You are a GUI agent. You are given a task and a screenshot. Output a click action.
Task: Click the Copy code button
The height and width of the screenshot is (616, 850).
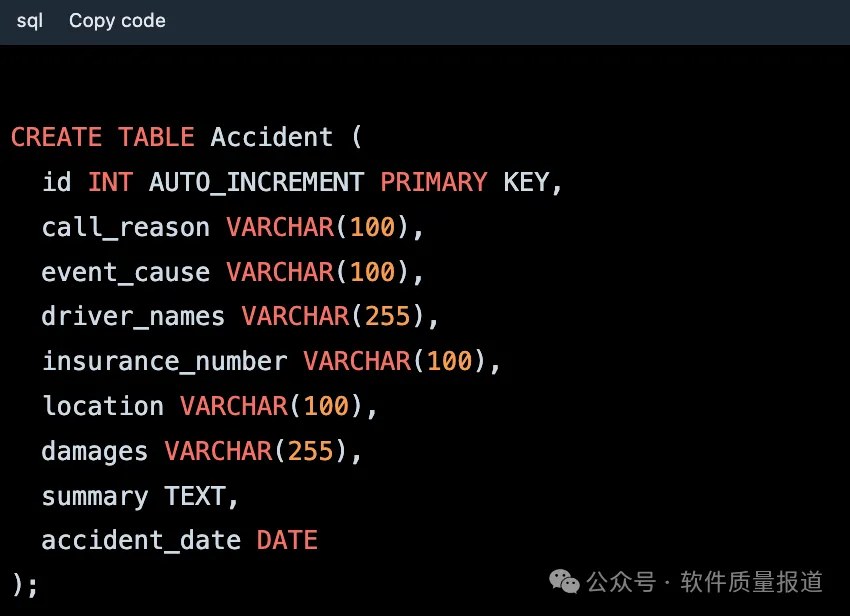coord(117,21)
